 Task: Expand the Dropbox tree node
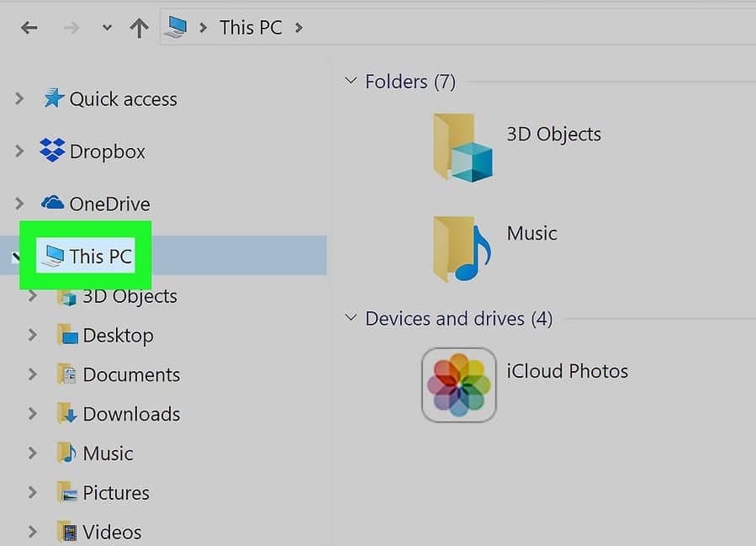click(x=19, y=151)
